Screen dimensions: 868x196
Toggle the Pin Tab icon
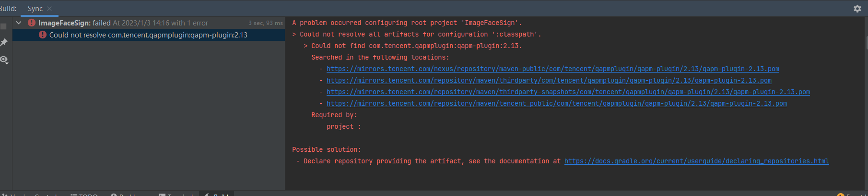click(3, 43)
